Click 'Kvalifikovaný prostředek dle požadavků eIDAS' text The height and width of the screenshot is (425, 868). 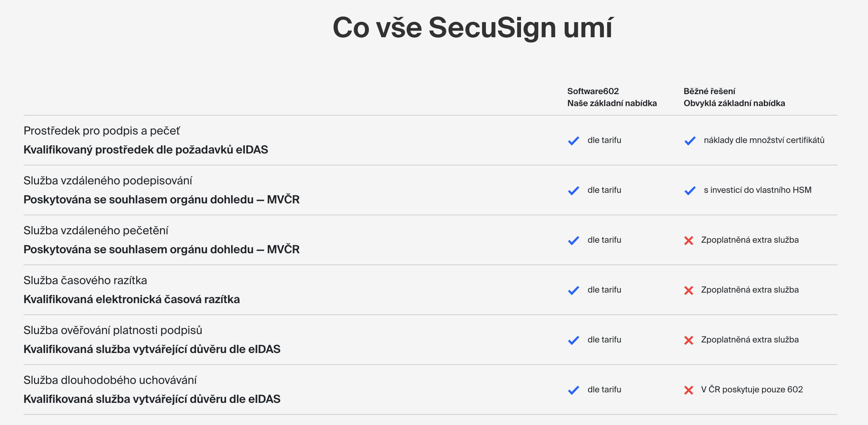[x=146, y=150]
